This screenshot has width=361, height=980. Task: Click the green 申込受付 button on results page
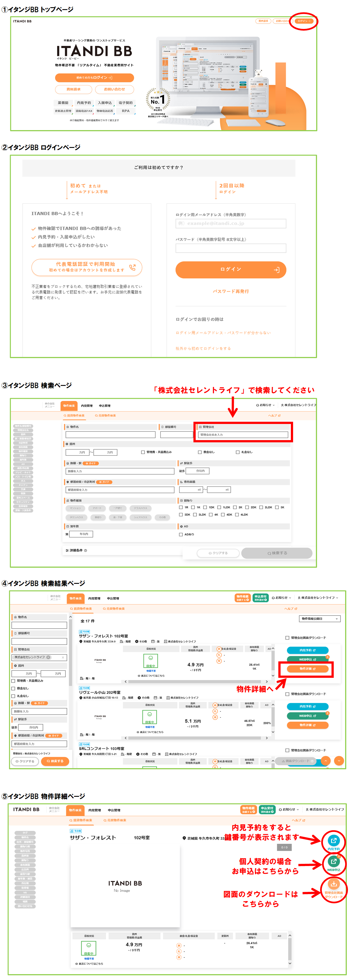tap(261, 598)
